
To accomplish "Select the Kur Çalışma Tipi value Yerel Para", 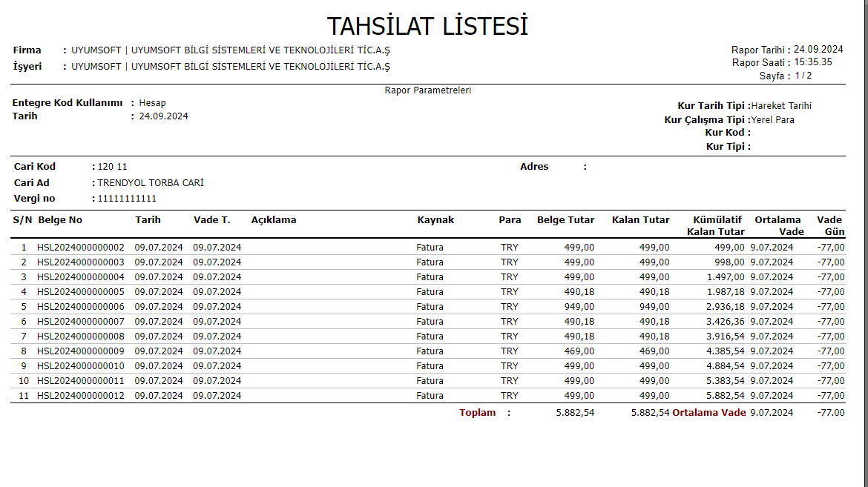I will click(x=772, y=119).
